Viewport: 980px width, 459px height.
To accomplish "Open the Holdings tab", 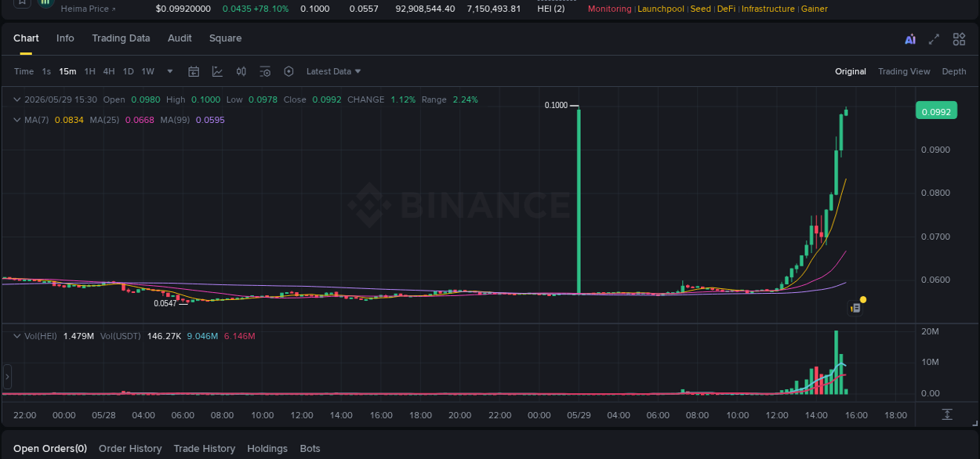I will pyautogui.click(x=267, y=449).
